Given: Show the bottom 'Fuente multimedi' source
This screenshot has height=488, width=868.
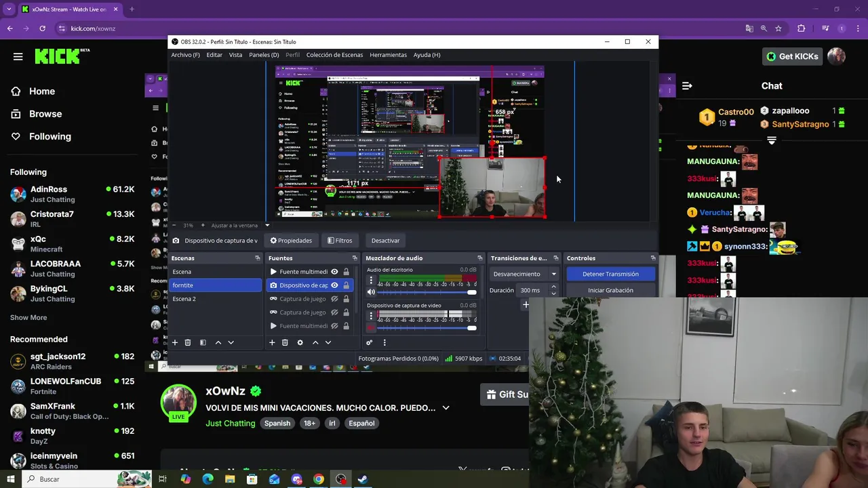Looking at the screenshot, I should (x=334, y=326).
